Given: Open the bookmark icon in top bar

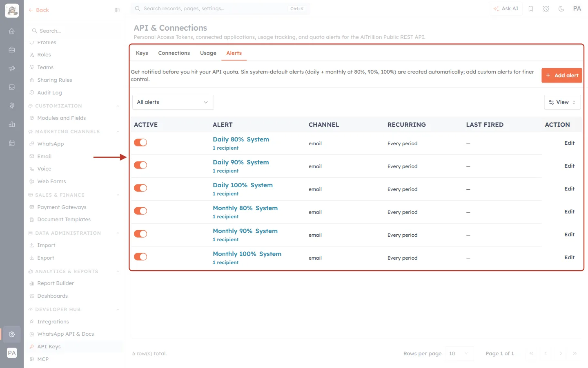Looking at the screenshot, I should (531, 9).
